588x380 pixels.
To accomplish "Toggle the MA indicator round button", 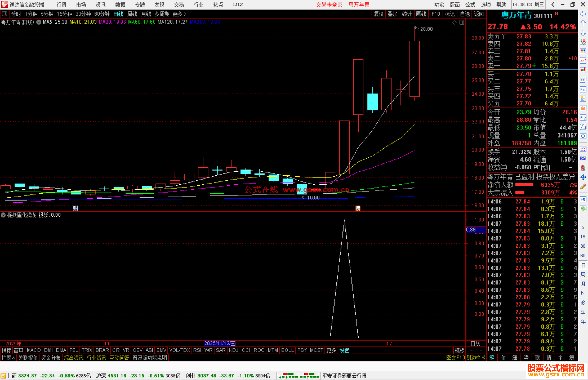I will (39, 22).
